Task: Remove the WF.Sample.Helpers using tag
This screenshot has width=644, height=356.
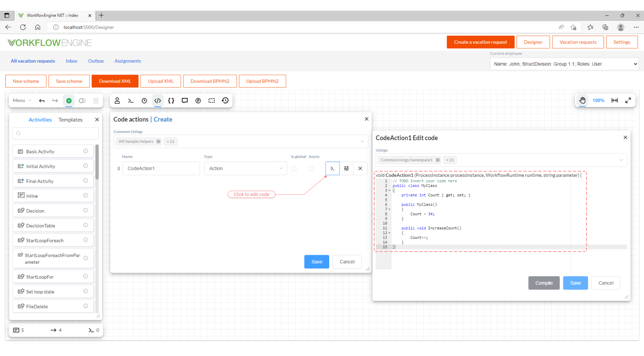Action: pyautogui.click(x=158, y=141)
